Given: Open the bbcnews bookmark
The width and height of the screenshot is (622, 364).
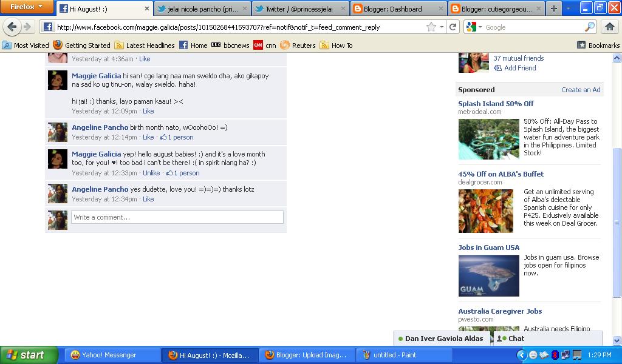Looking at the screenshot, I should (230, 45).
